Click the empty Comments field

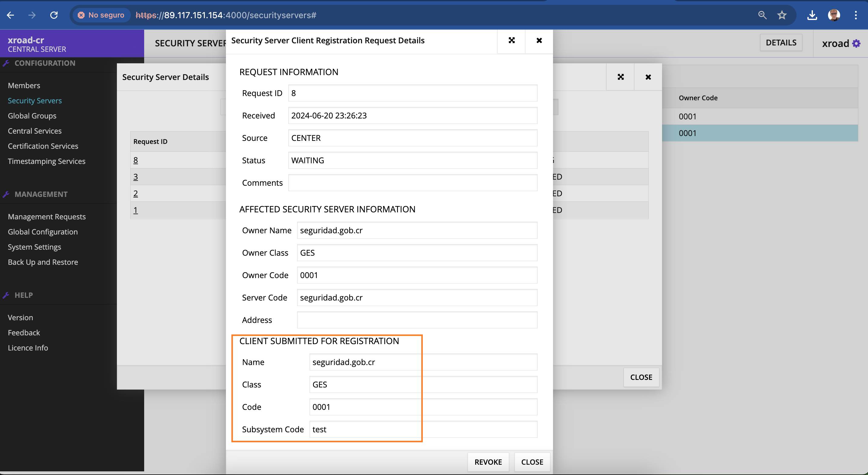413,183
